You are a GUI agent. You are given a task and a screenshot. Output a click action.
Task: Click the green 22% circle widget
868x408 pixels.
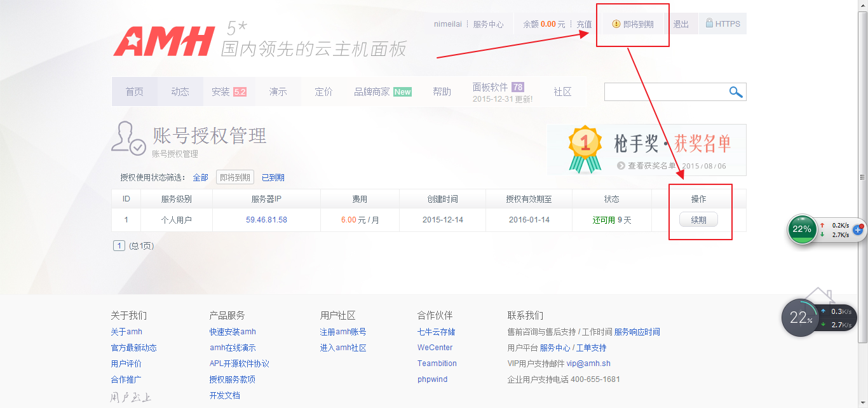click(802, 229)
